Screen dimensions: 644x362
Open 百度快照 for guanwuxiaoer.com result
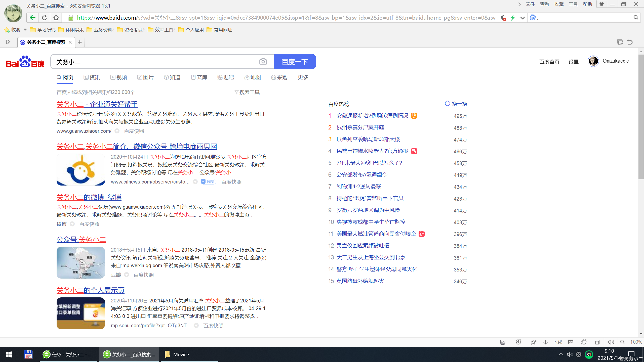pyautogui.click(x=134, y=131)
